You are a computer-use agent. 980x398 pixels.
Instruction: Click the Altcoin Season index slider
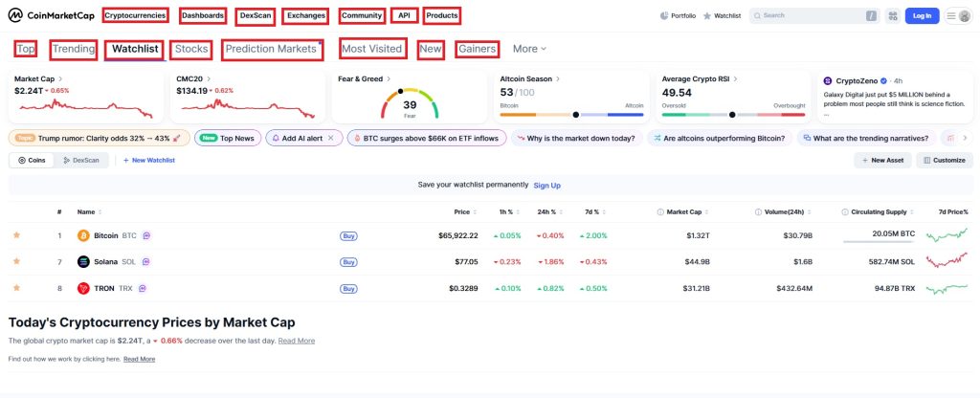(572, 115)
